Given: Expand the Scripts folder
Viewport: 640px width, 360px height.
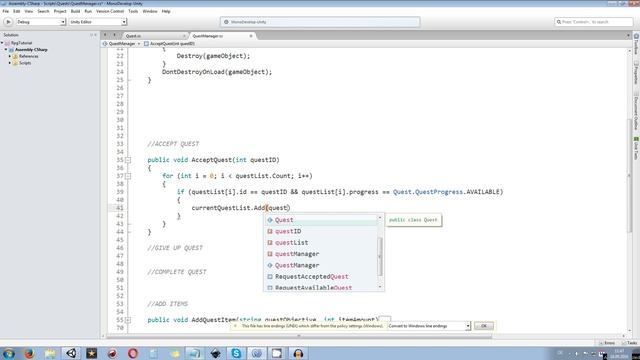Looking at the screenshot, I should 10,63.
